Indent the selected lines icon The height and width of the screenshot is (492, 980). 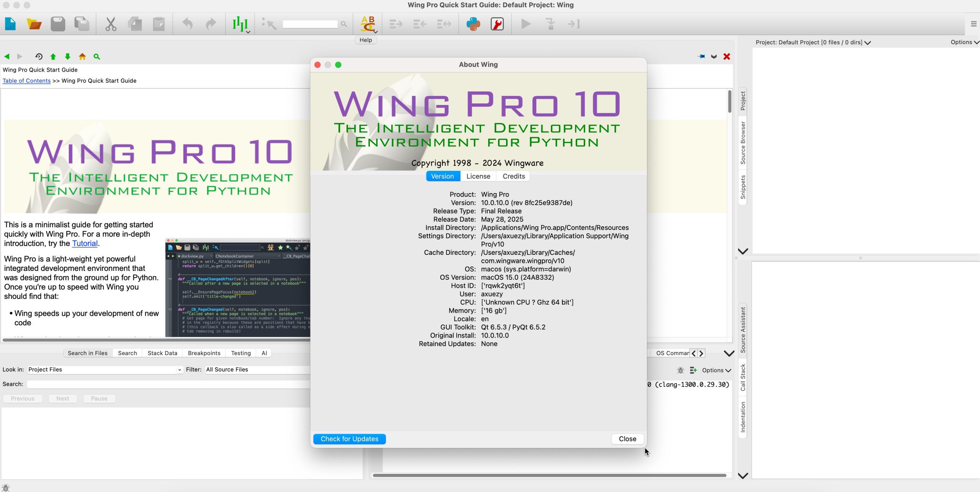pos(396,24)
